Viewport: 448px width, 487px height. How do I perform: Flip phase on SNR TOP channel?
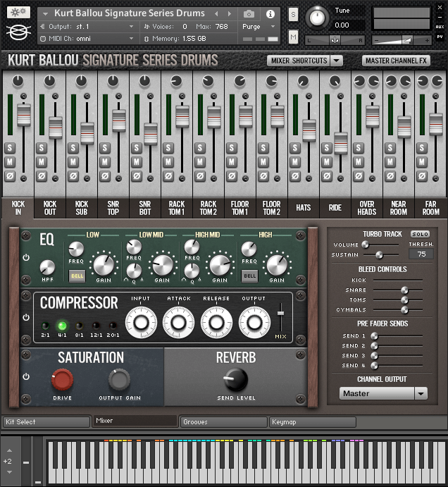point(105,176)
